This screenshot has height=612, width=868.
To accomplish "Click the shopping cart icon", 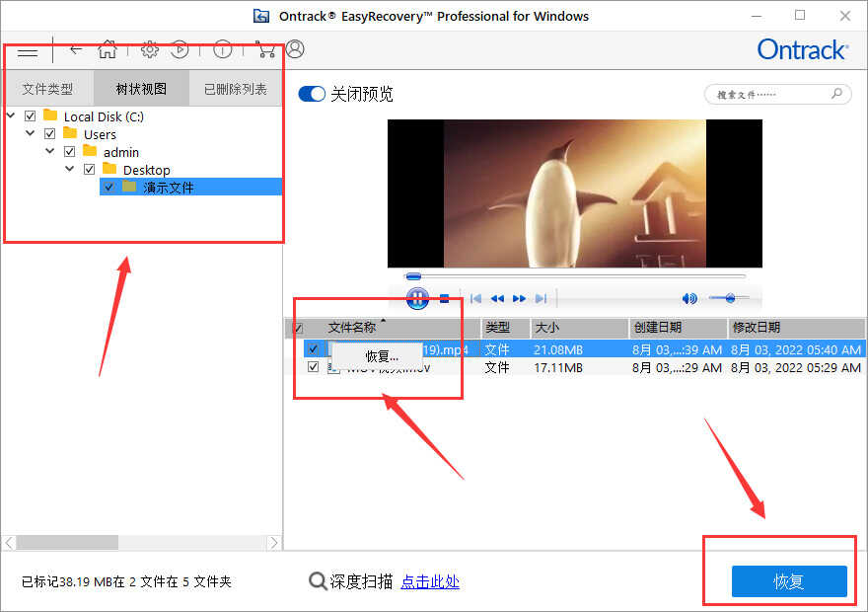I will pos(264,49).
